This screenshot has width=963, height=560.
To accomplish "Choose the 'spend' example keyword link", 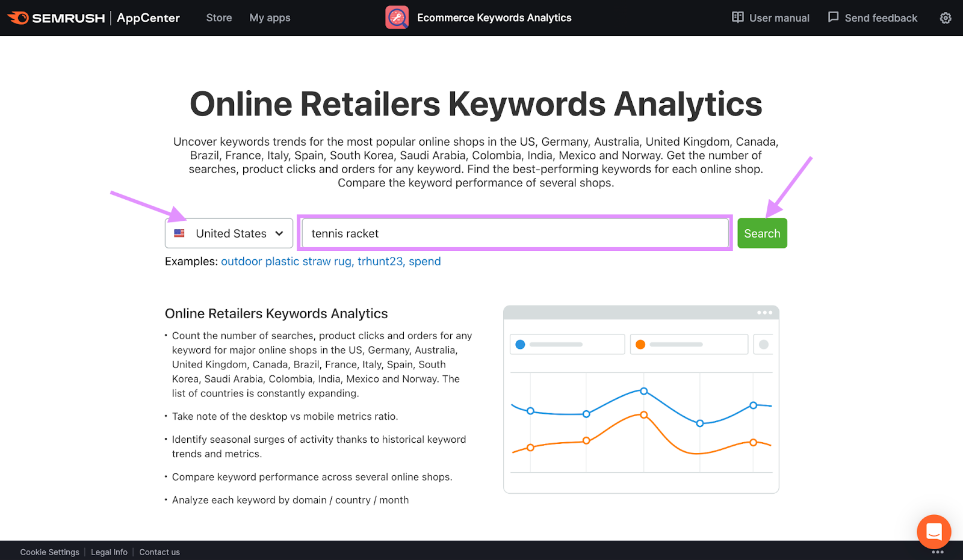I will pyautogui.click(x=425, y=262).
